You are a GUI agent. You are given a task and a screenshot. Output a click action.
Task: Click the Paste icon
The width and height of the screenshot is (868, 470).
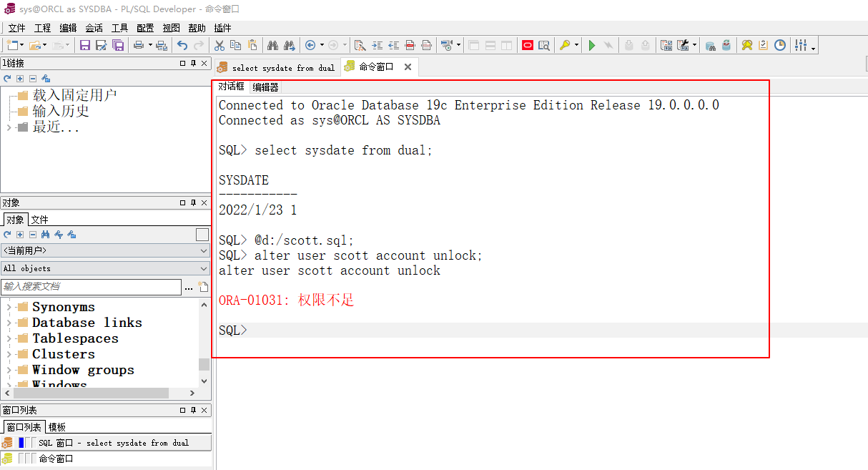(x=252, y=45)
